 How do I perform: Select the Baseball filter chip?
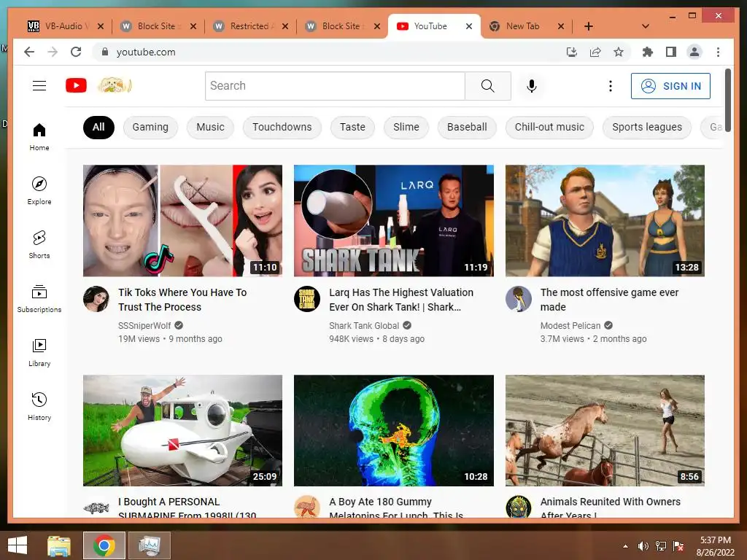[x=467, y=127]
